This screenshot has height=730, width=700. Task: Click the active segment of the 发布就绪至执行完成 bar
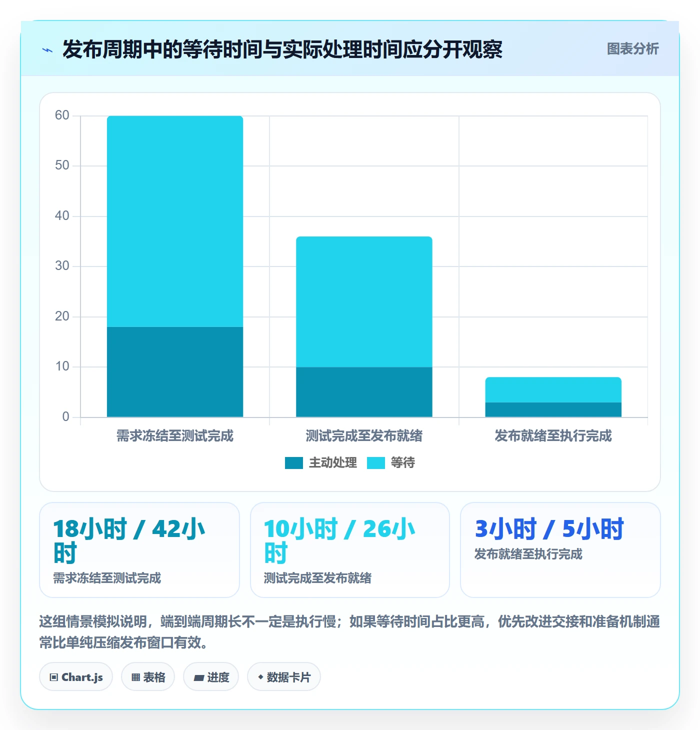(x=553, y=409)
